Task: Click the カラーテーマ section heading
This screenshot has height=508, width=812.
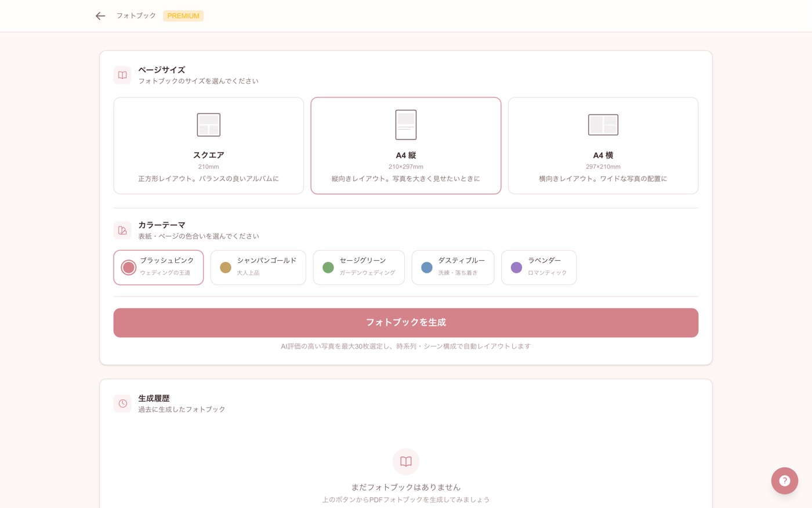Action: (162, 225)
